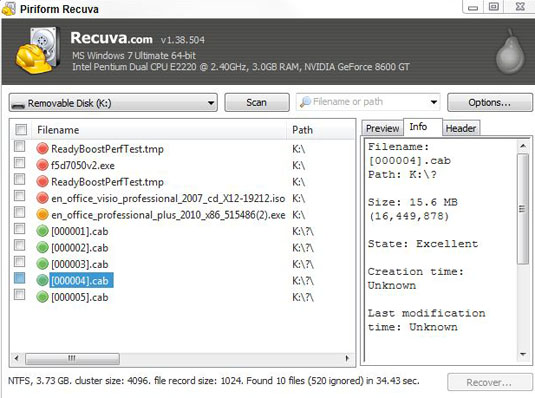
Task: Click the 'Size: 15.6 MB' text in Info
Action: point(413,202)
